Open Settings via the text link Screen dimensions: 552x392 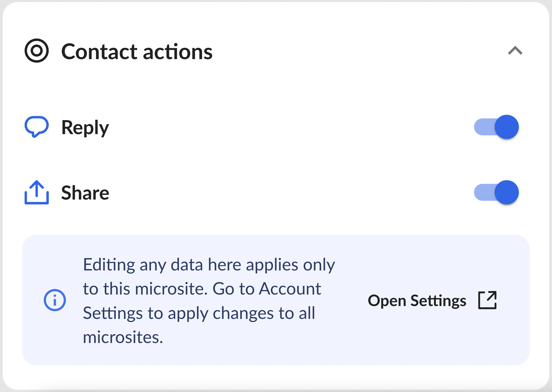pyautogui.click(x=417, y=301)
